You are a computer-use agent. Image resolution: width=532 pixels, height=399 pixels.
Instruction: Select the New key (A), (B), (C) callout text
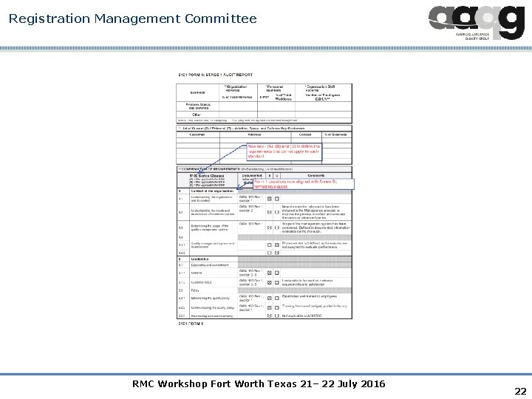tap(284, 151)
